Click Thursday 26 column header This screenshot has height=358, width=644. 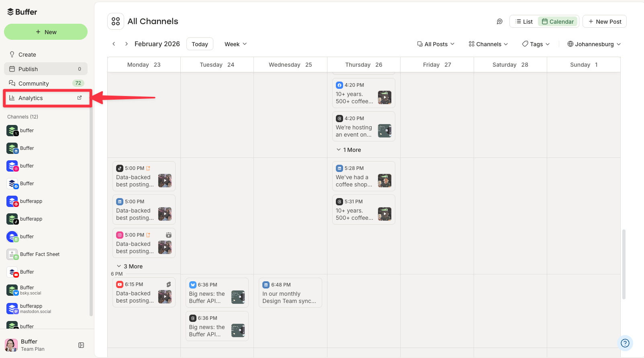click(x=364, y=65)
